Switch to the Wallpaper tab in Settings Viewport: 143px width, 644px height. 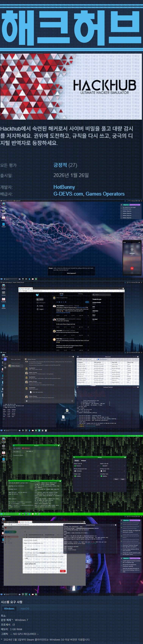click(x=83, y=461)
